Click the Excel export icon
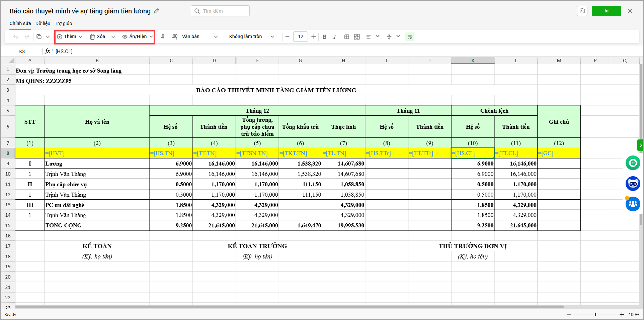 [582, 11]
